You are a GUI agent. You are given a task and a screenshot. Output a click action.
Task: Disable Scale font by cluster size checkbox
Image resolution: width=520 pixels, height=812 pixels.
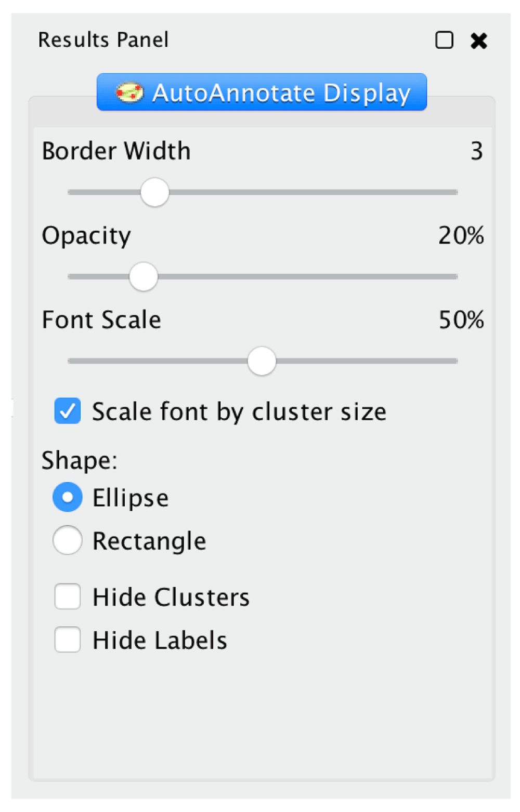pos(68,411)
